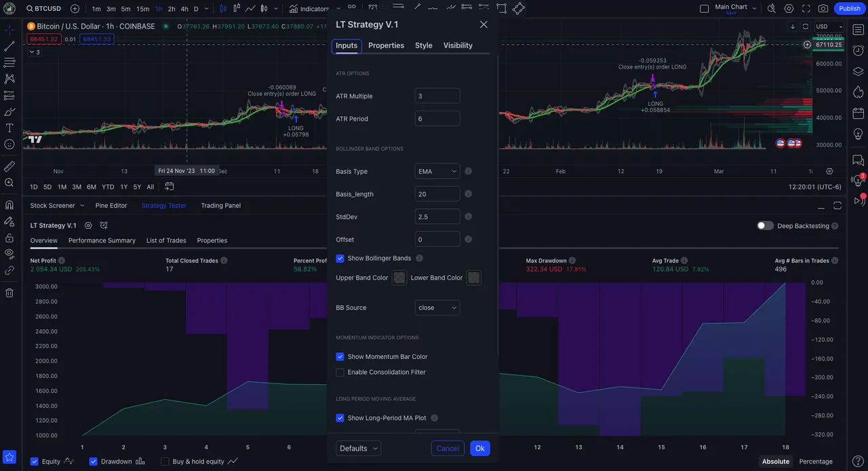This screenshot has width=868, height=471.
Task: Open the alerts clock icon on right sidebar
Action: click(859, 51)
